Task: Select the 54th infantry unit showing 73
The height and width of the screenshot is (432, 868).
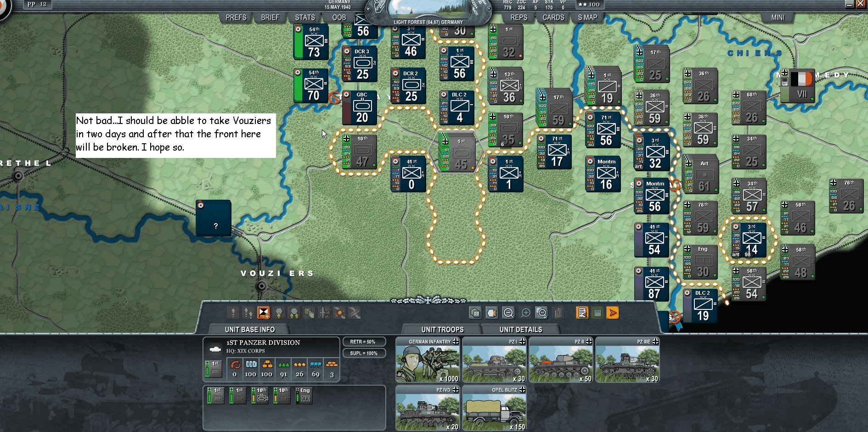Action: pos(311,42)
